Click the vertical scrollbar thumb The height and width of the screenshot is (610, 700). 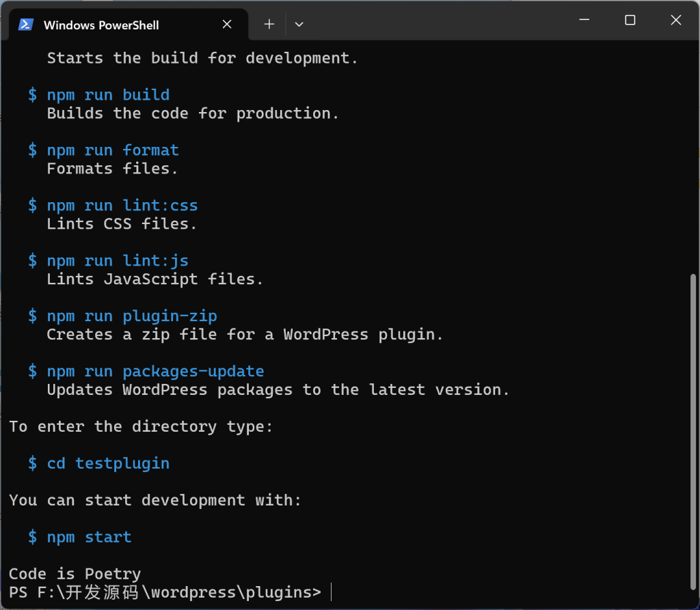coord(693,432)
